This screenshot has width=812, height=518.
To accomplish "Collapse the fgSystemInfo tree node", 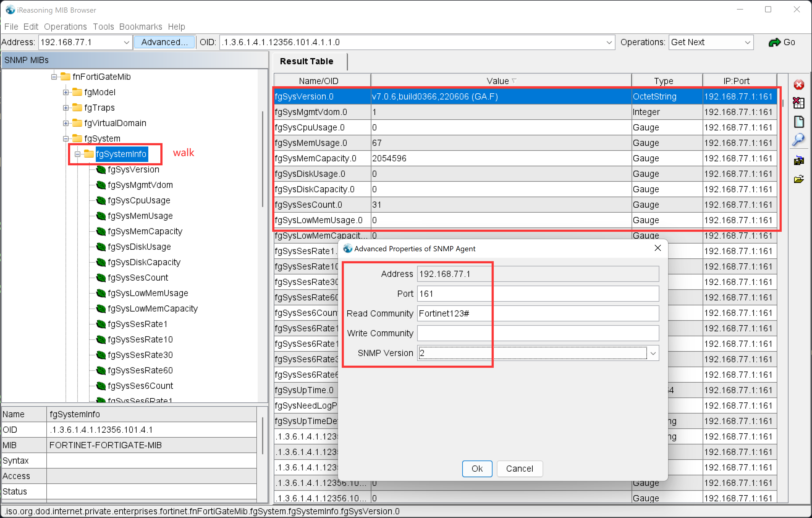I will pyautogui.click(x=77, y=154).
